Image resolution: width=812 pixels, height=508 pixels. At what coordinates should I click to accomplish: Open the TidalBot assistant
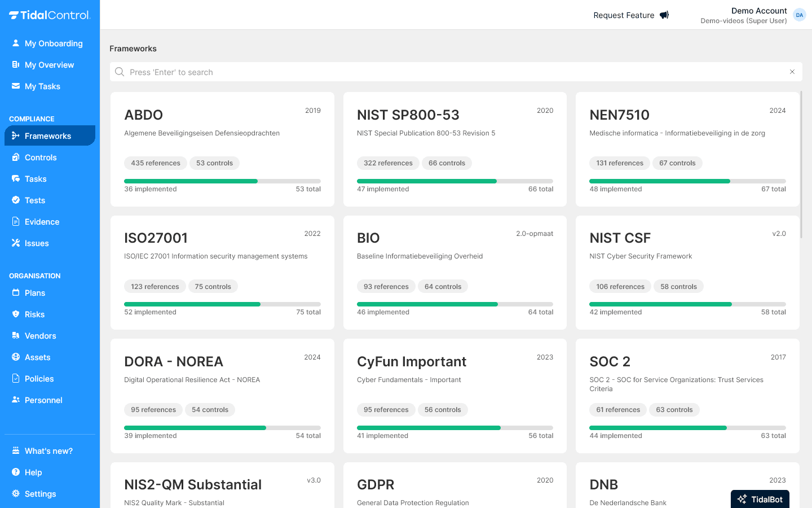760,499
